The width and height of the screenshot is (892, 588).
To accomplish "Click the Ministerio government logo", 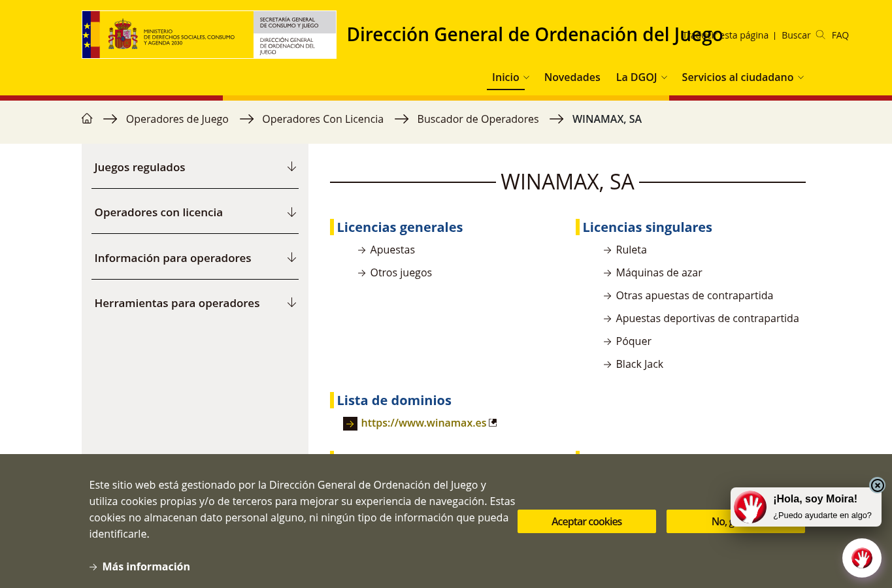I will click(209, 35).
